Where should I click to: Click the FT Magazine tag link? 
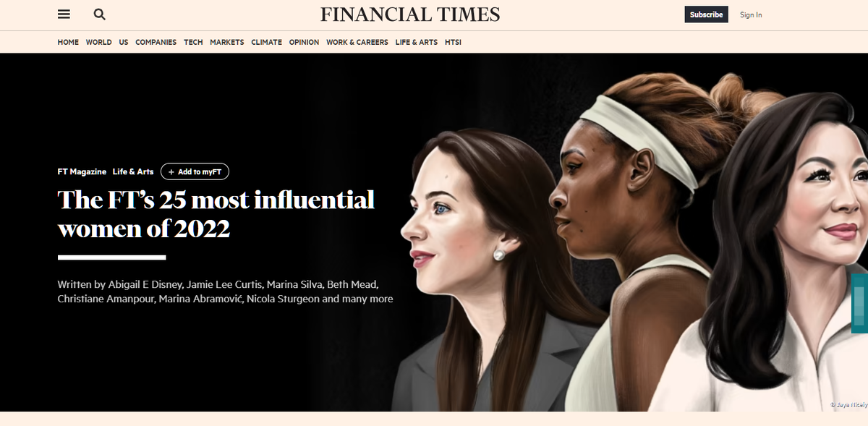click(x=82, y=172)
